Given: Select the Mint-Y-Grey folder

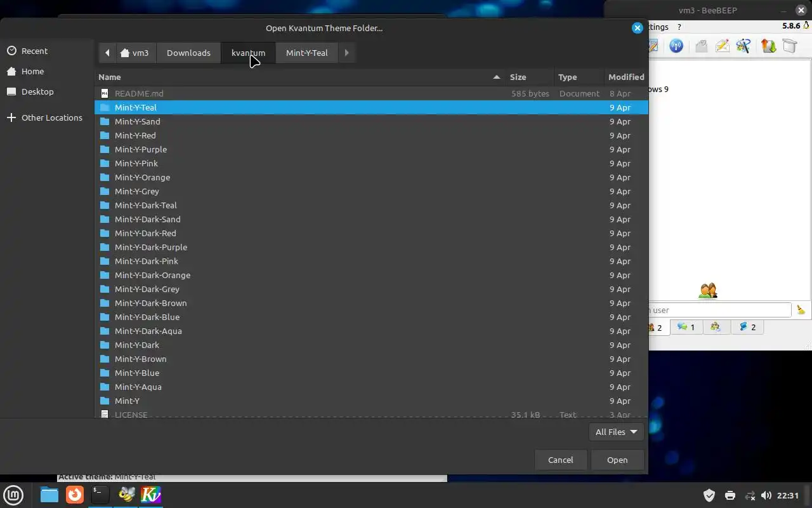Looking at the screenshot, I should pyautogui.click(x=371, y=191).
